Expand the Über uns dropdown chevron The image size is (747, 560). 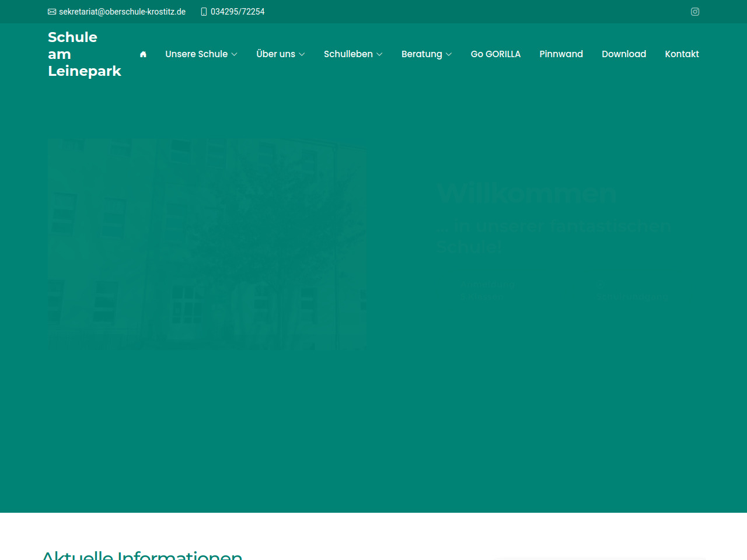302,54
